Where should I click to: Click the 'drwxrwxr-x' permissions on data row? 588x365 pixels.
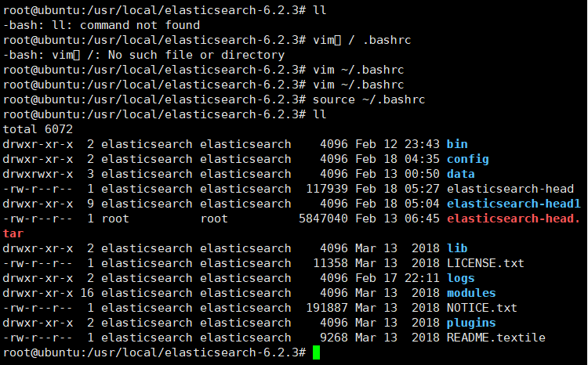(38, 174)
